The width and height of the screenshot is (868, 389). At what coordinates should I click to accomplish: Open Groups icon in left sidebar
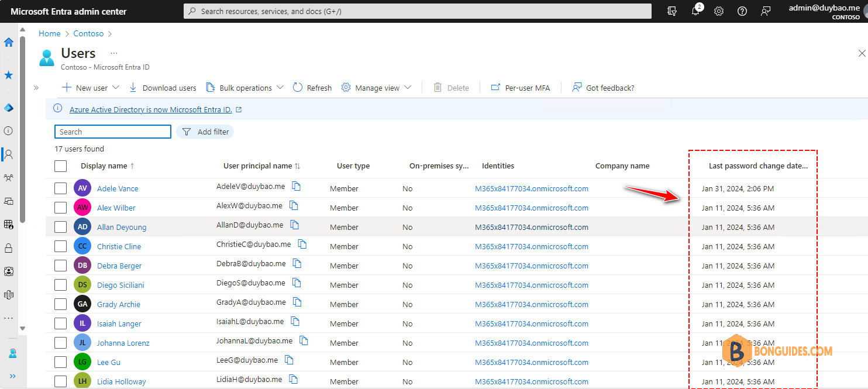9,177
